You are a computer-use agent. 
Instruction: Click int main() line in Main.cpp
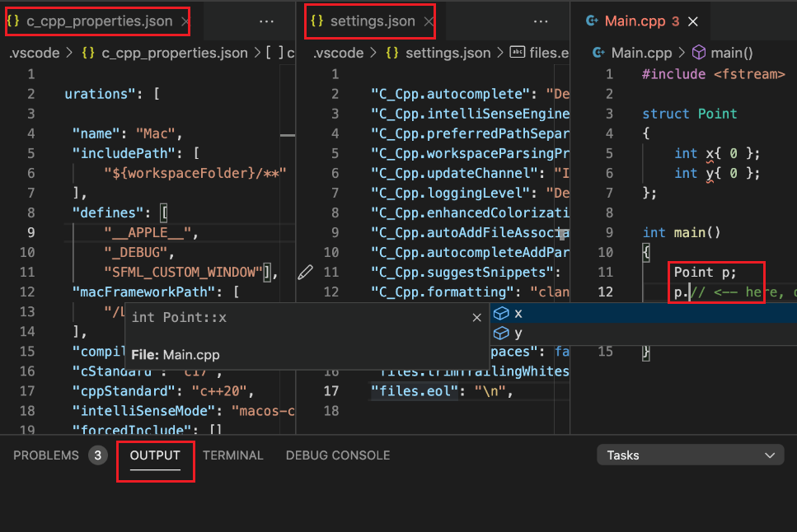coord(682,233)
